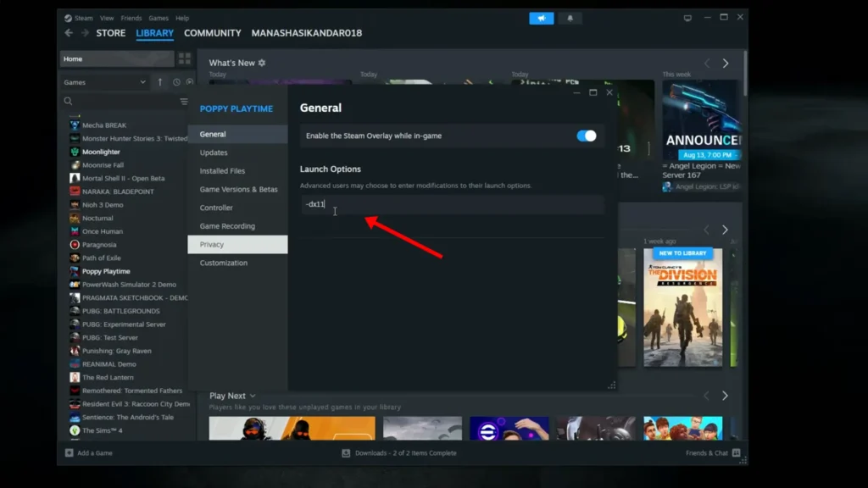Open advanced filter options icon

tap(184, 102)
